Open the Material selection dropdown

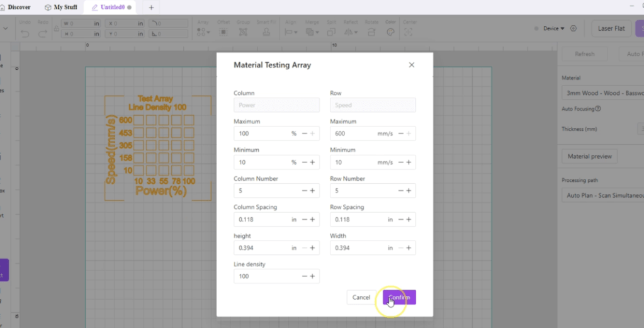pos(602,93)
